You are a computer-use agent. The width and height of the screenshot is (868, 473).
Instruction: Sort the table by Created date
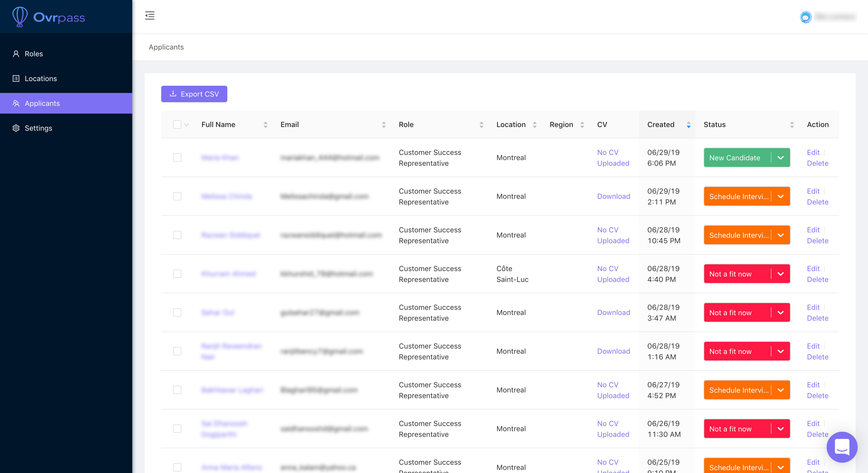688,125
